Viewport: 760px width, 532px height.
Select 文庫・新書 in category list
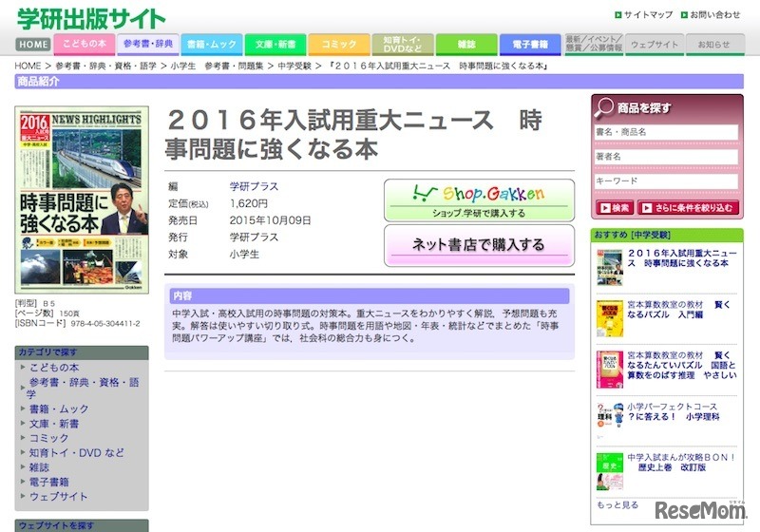54,424
